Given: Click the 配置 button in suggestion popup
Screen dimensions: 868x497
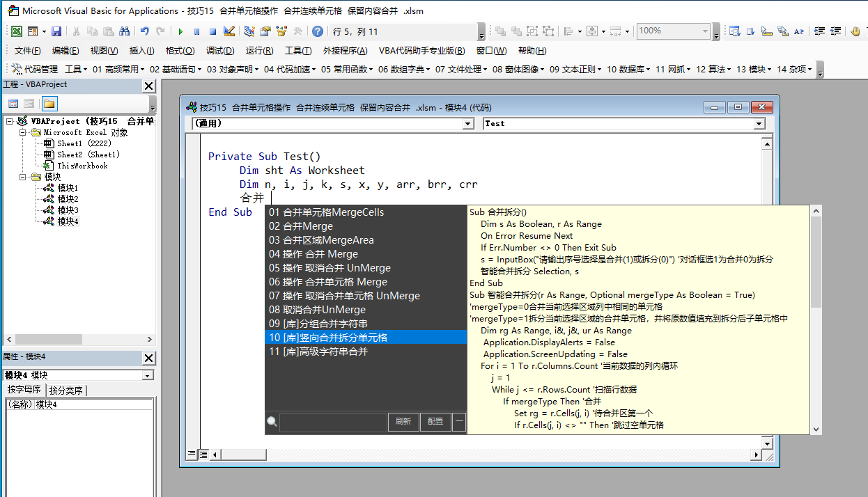Looking at the screenshot, I should tap(435, 421).
